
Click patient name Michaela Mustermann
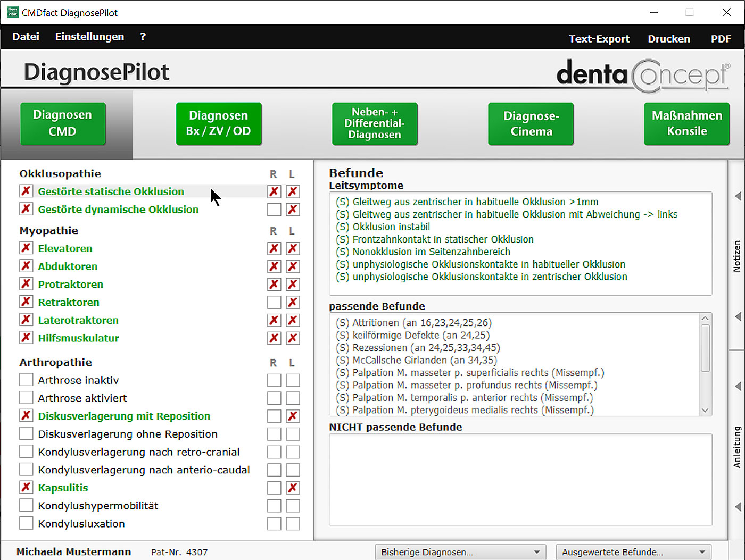click(73, 552)
